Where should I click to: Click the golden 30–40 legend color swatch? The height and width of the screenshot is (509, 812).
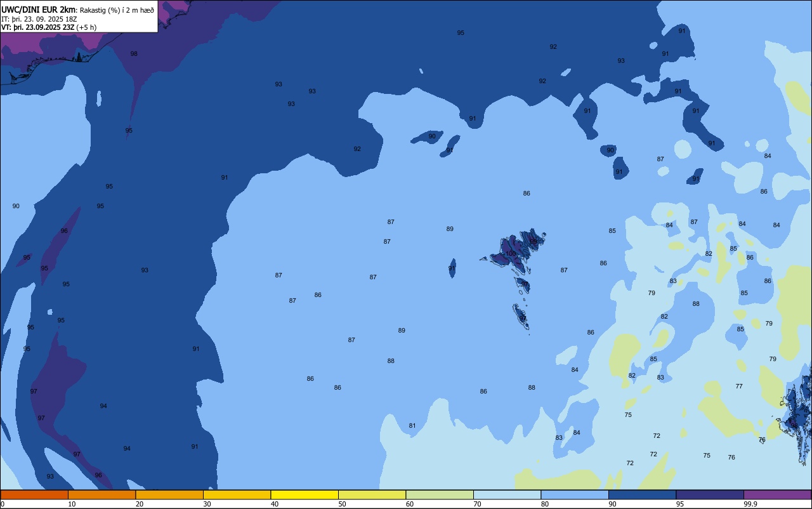(x=237, y=494)
